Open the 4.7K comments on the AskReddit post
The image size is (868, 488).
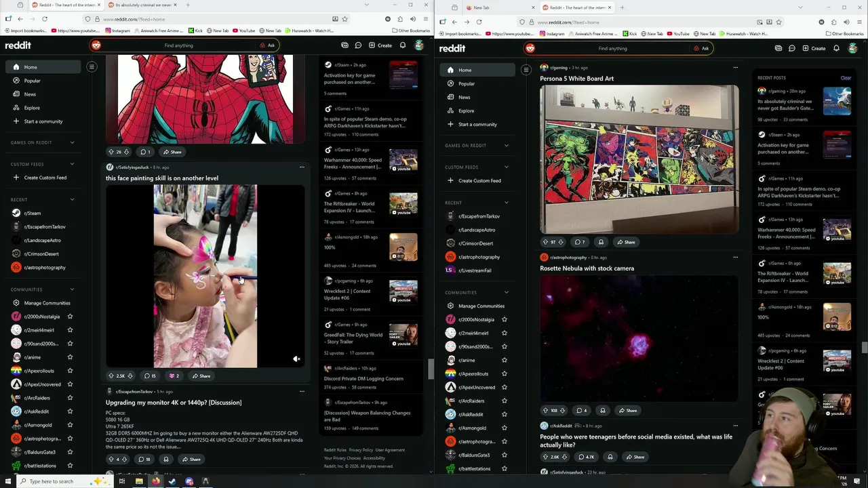pos(587,457)
